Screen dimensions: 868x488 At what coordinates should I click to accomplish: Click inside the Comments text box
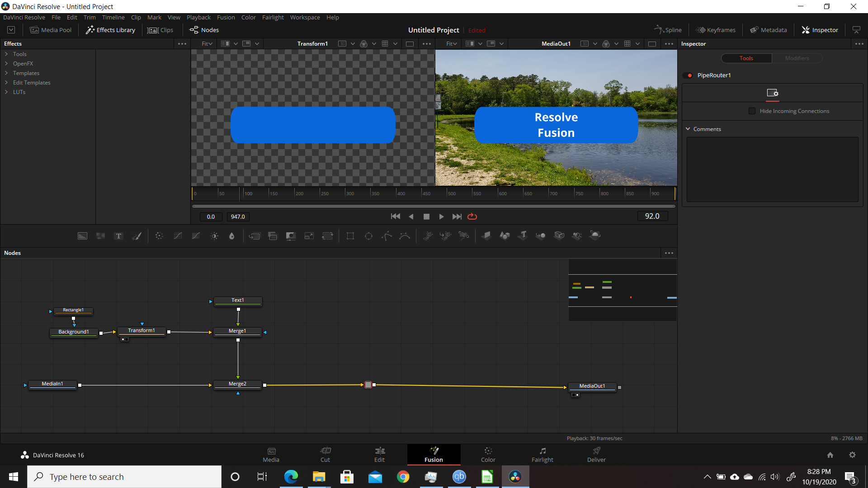(x=772, y=169)
